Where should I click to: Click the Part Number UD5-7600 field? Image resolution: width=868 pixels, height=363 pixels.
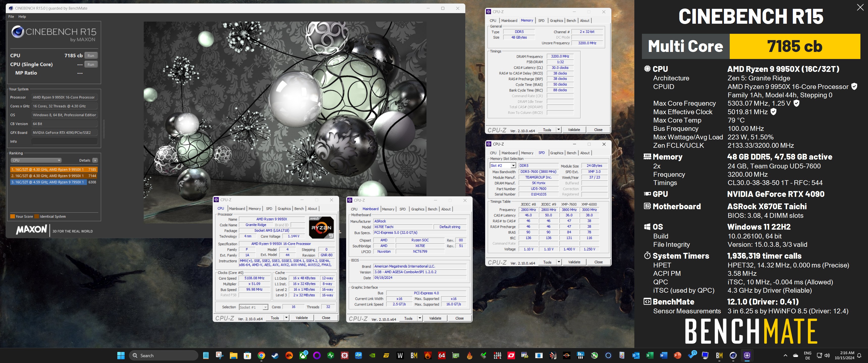[538, 189]
